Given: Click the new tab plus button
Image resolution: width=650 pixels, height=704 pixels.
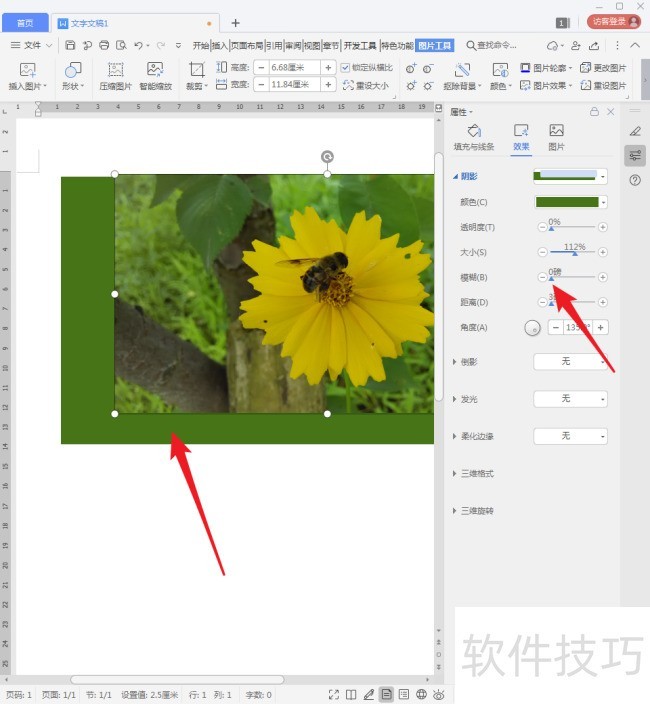Looking at the screenshot, I should [x=235, y=23].
